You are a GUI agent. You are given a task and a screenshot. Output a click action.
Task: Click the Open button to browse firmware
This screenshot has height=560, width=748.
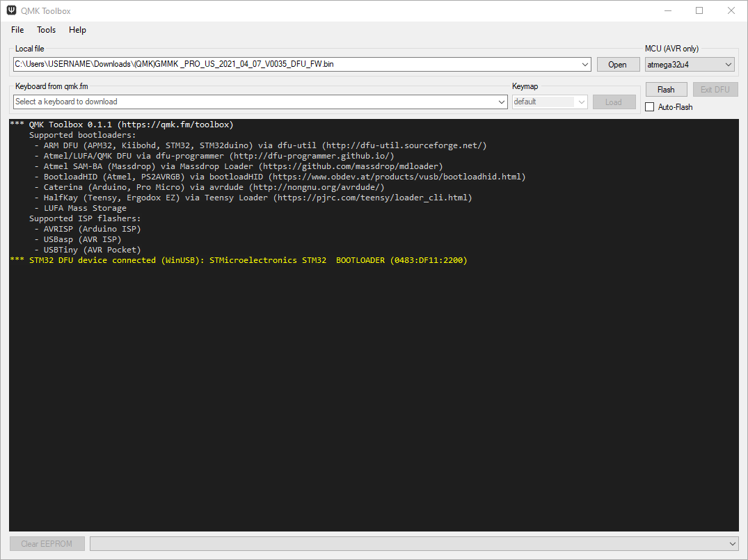617,65
